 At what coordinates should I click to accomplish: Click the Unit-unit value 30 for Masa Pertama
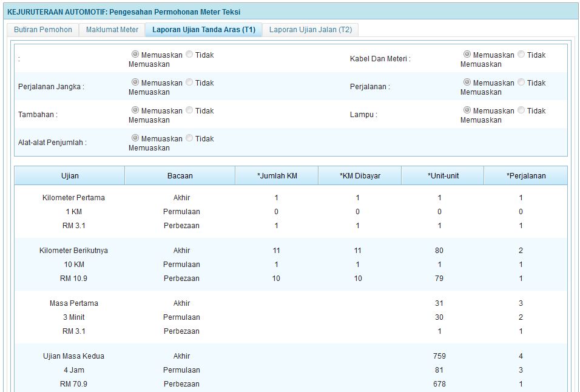coord(439,317)
